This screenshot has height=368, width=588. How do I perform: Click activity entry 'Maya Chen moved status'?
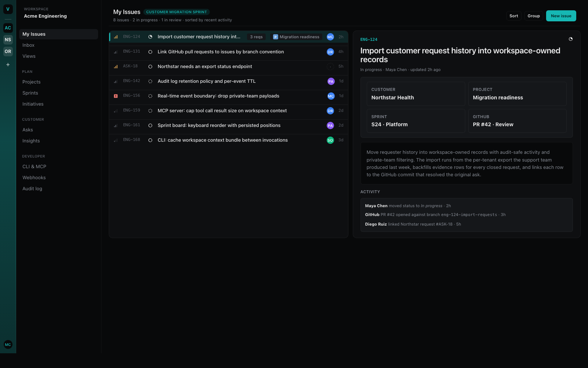click(x=408, y=206)
